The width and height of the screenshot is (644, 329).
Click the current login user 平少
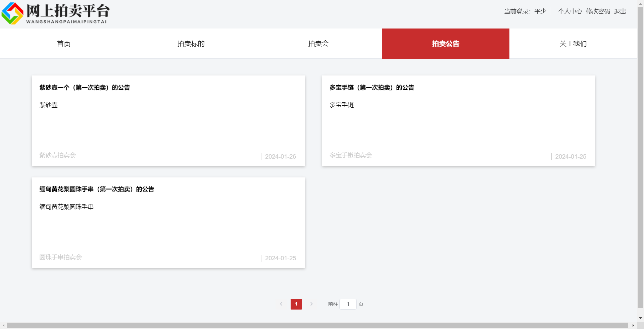coord(540,11)
